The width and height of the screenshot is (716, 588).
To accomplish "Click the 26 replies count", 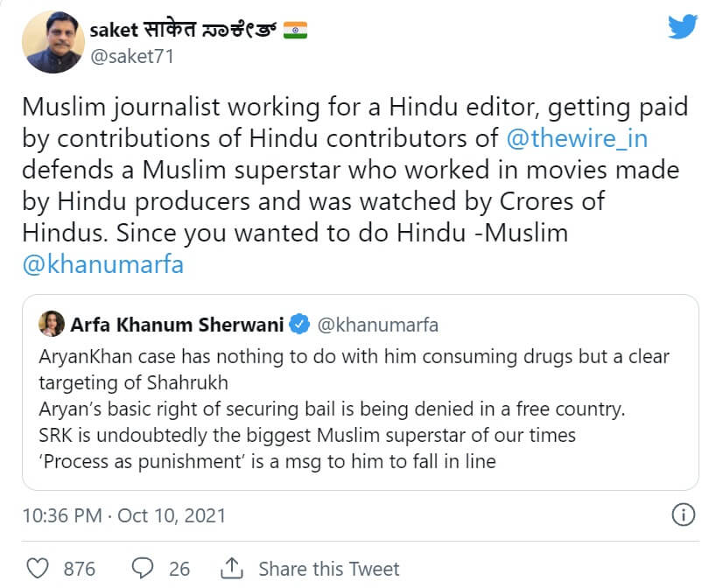I will coord(179,569).
